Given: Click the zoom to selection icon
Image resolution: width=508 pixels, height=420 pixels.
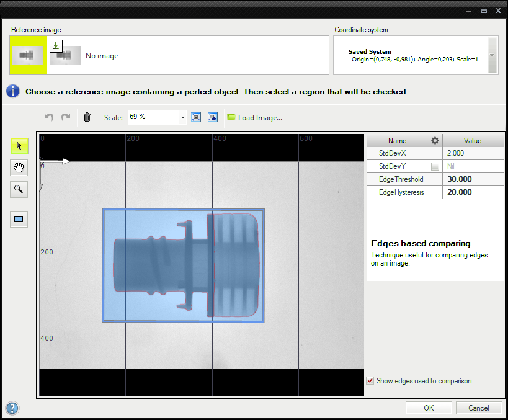Looking at the screenshot, I should click(213, 117).
